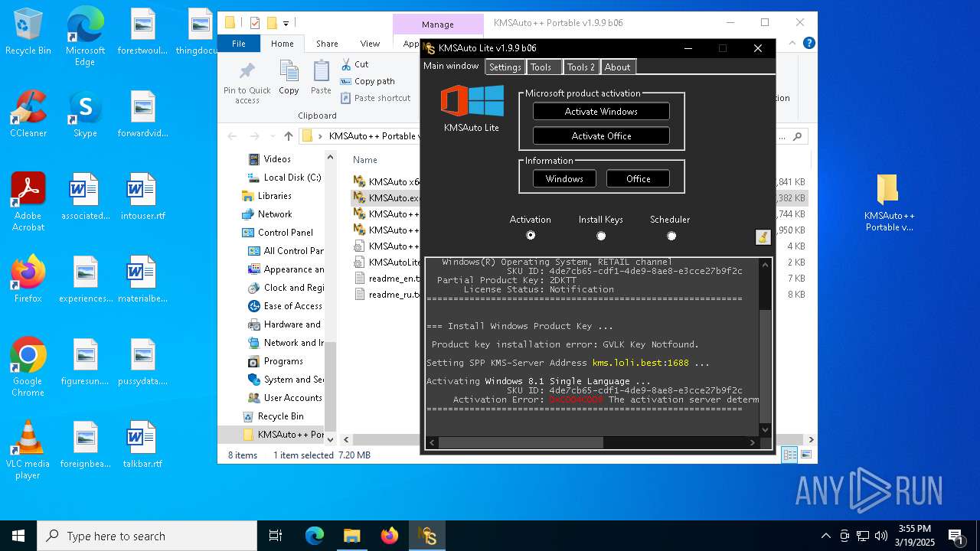This screenshot has height=551, width=980.
Task: Open the Tools tab in KMSAuto
Action: click(544, 67)
